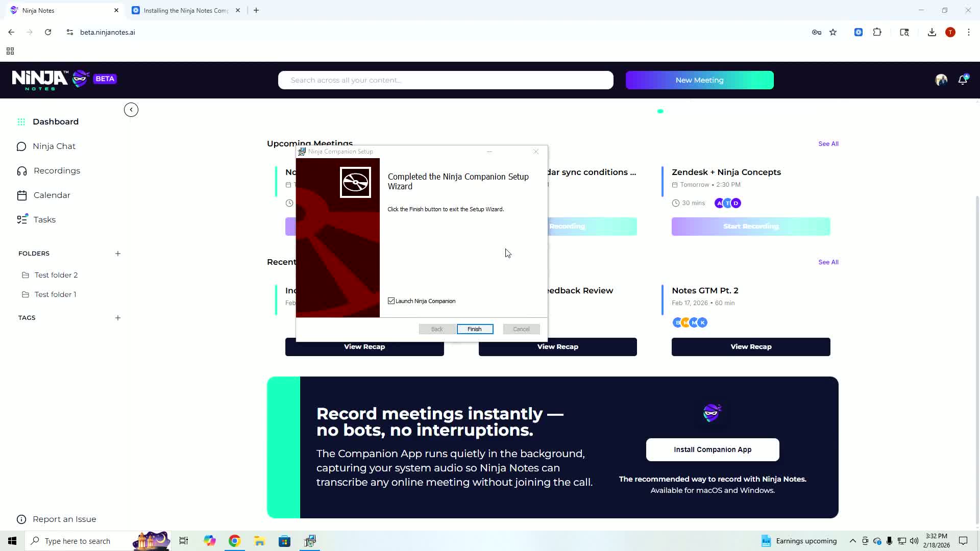980x551 pixels.
Task: Open the Chrome apps grid shortcut
Action: click(10, 51)
